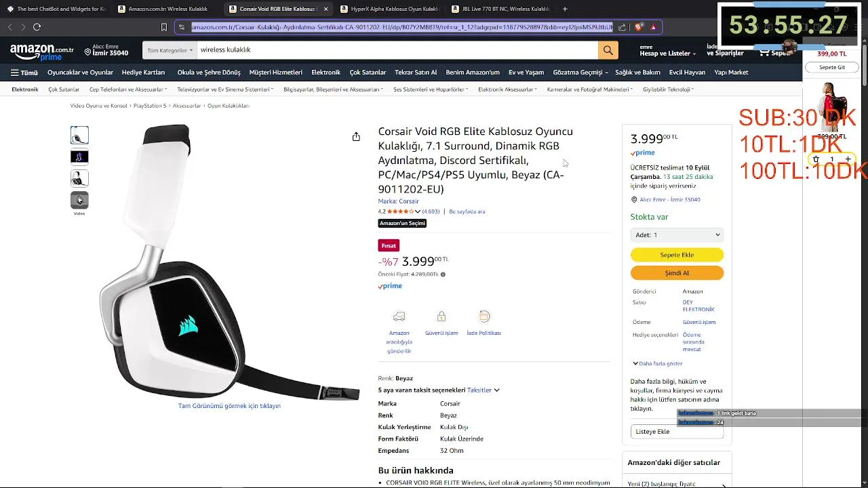The image size is (868, 488).
Task: Click the Bu sayfada ara link
Action: [467, 211]
